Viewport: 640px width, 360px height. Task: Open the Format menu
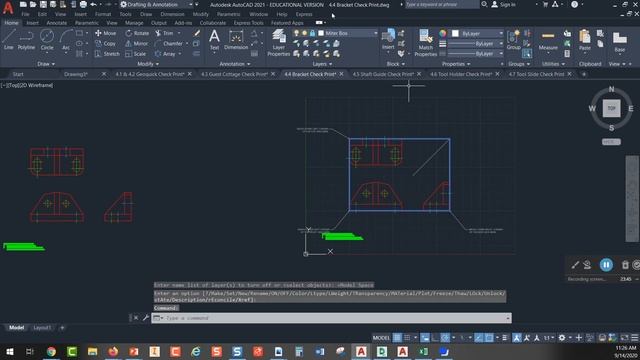103,14
